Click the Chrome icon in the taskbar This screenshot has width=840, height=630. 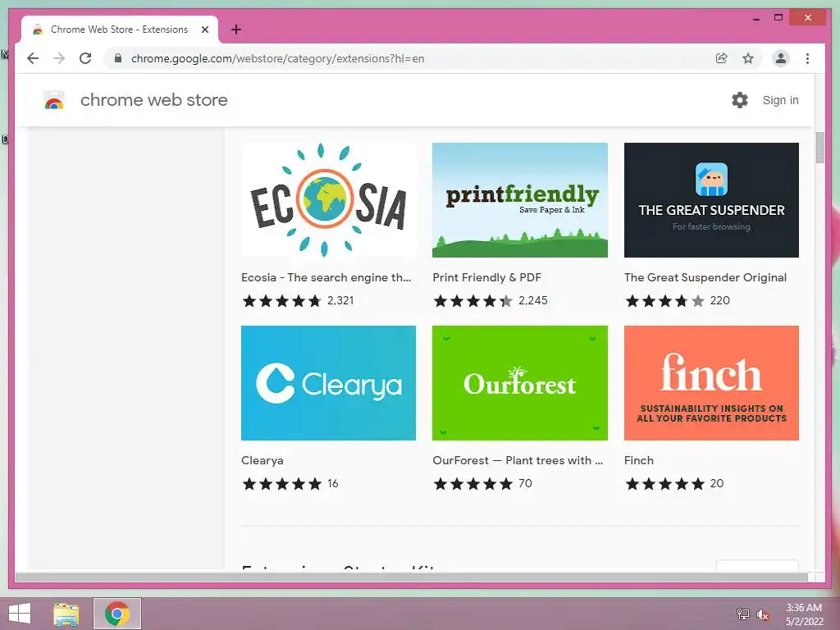(116, 614)
